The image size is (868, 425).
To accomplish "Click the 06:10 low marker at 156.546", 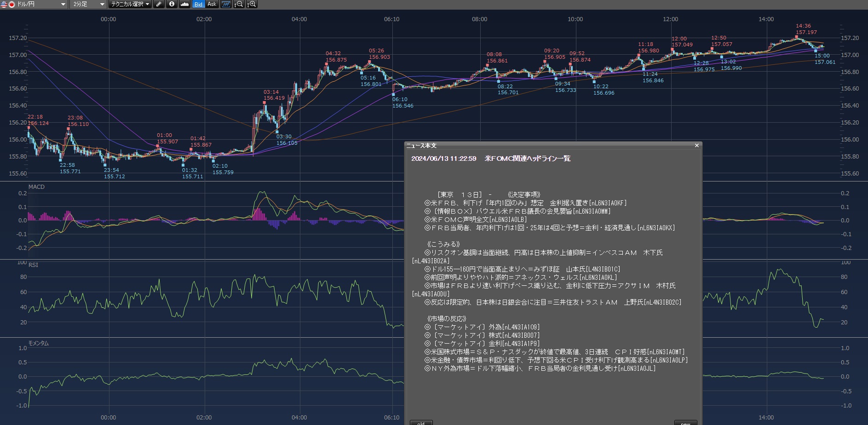I will 393,95.
